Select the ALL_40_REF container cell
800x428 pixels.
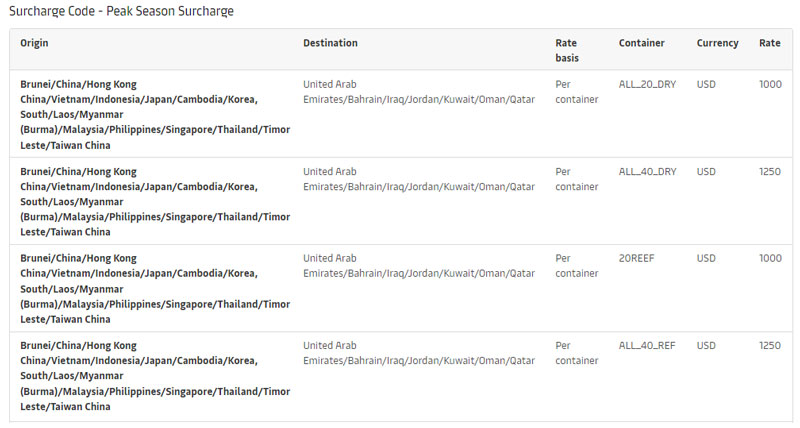(x=647, y=346)
